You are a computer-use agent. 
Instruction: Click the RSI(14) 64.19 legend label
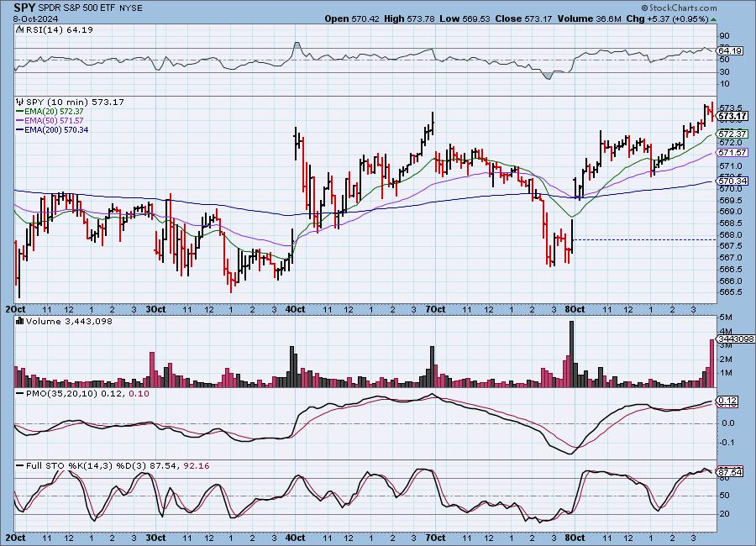coord(59,29)
